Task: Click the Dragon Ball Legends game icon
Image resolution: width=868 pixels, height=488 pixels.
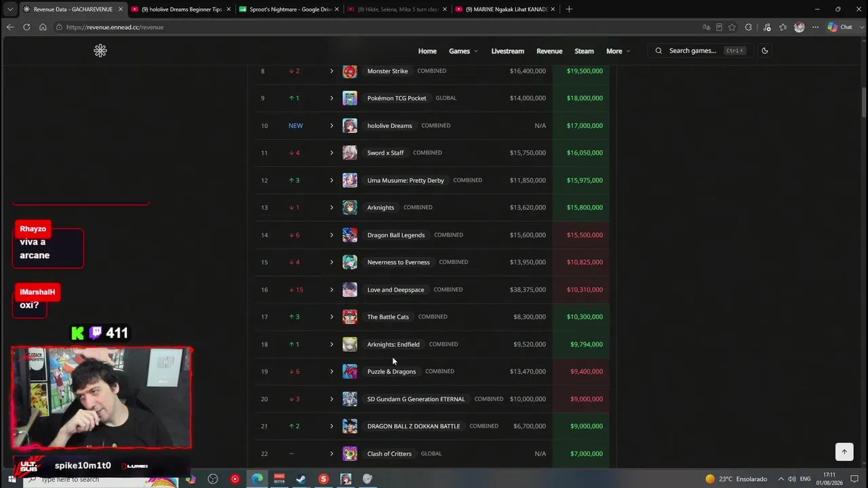Action: [350, 235]
